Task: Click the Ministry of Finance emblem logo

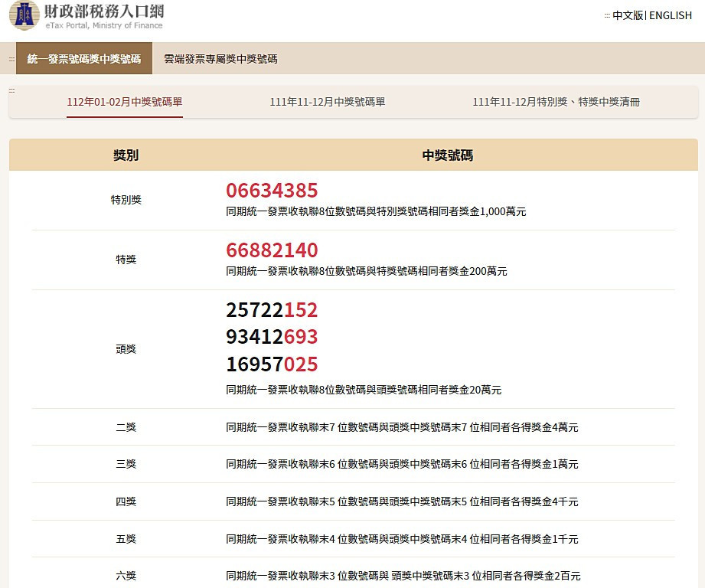Action: coord(24,15)
